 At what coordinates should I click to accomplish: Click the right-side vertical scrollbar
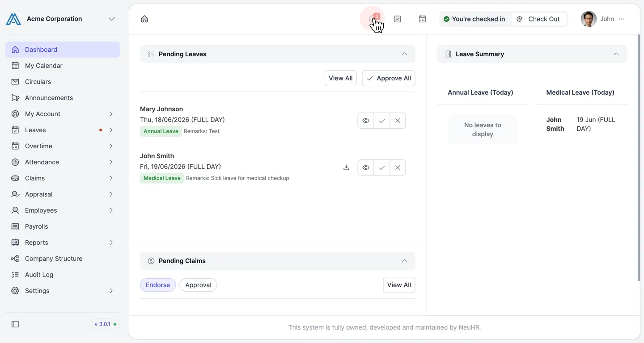pos(638,158)
